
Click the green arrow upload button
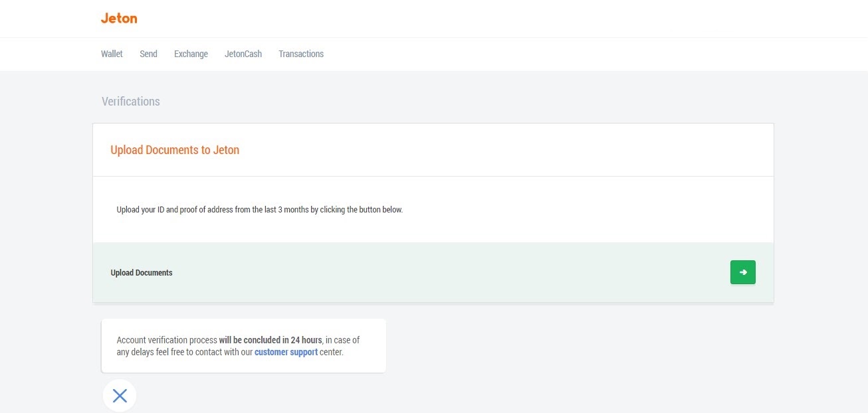point(742,272)
